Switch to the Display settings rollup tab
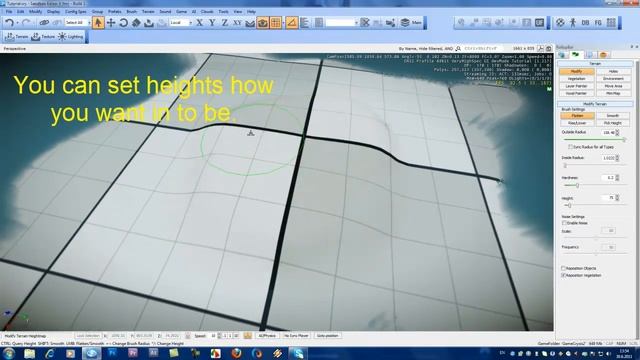640x360 pixels. coord(589,54)
